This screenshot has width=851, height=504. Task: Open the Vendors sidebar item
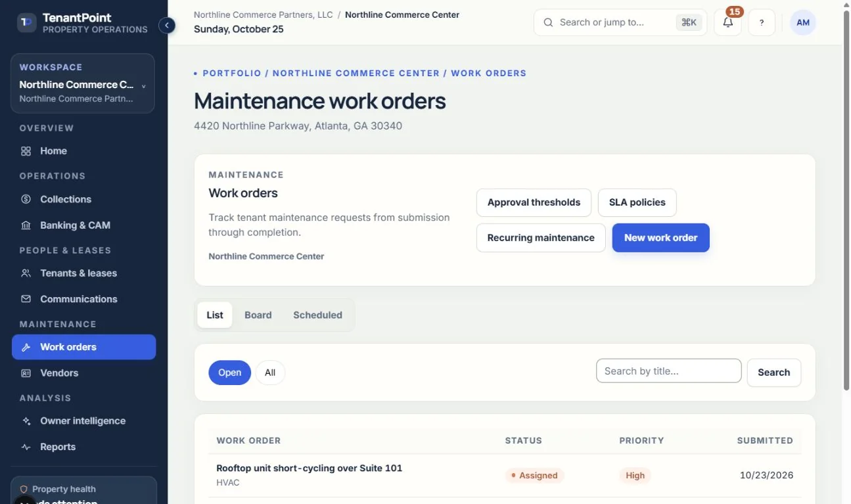(x=83, y=373)
